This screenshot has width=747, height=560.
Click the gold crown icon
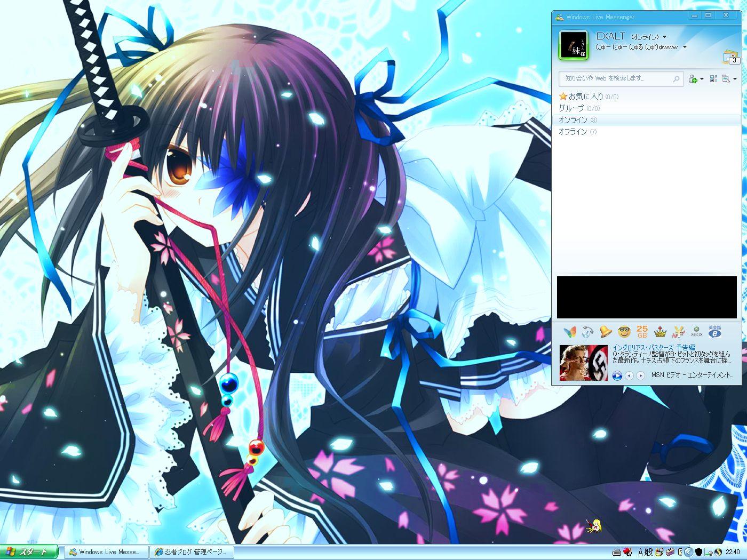661,332
